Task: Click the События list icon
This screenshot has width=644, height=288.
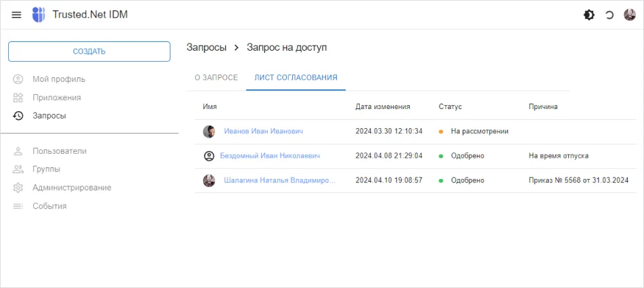Action: pos(19,206)
